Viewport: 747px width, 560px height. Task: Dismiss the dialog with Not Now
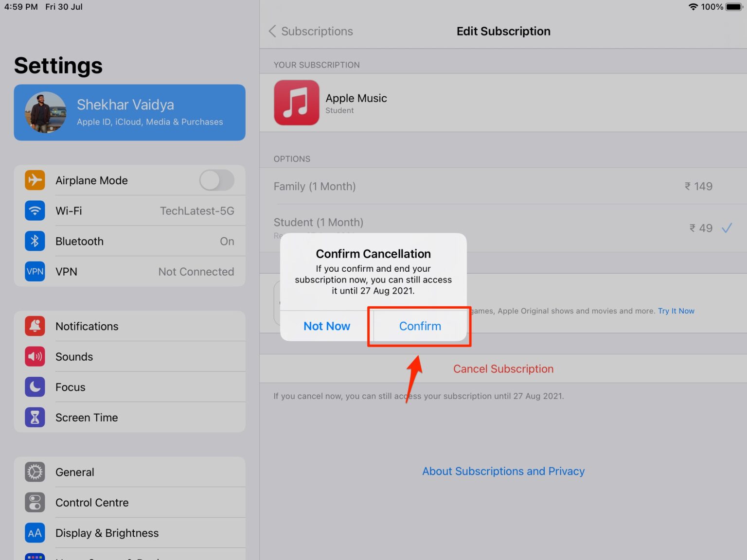pos(327,326)
